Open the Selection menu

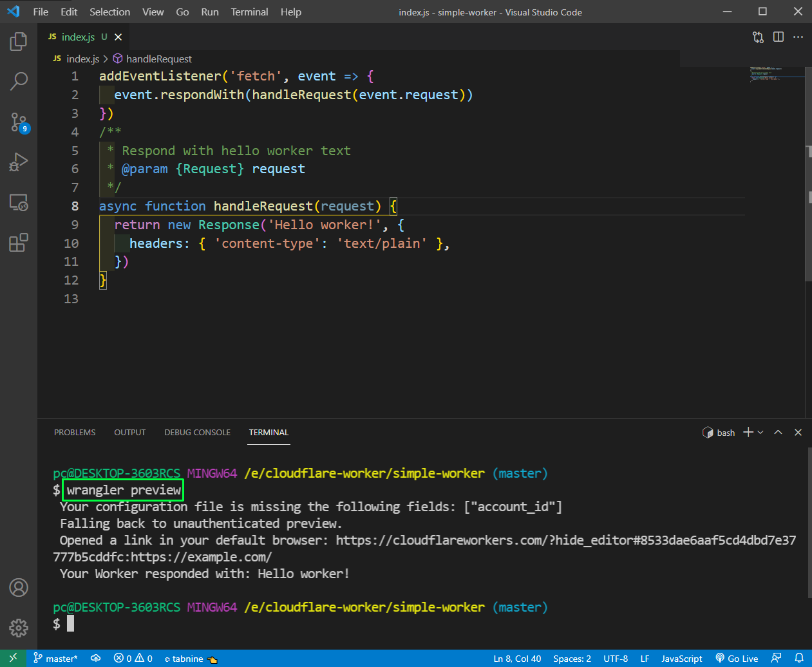(109, 12)
